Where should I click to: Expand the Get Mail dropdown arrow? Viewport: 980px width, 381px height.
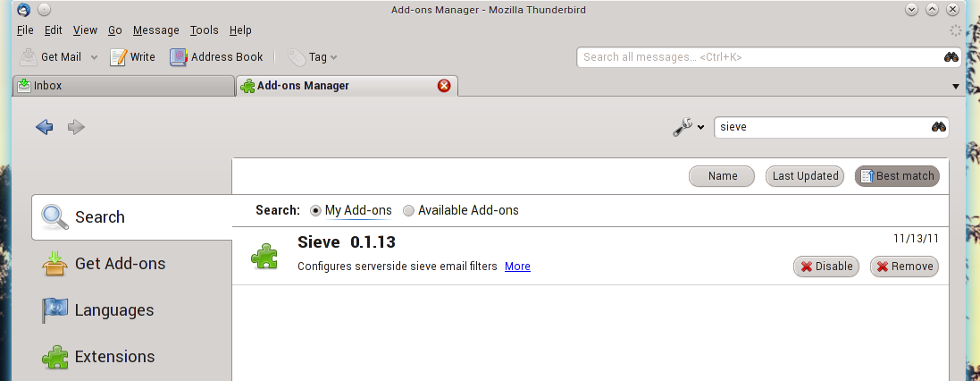coord(94,58)
